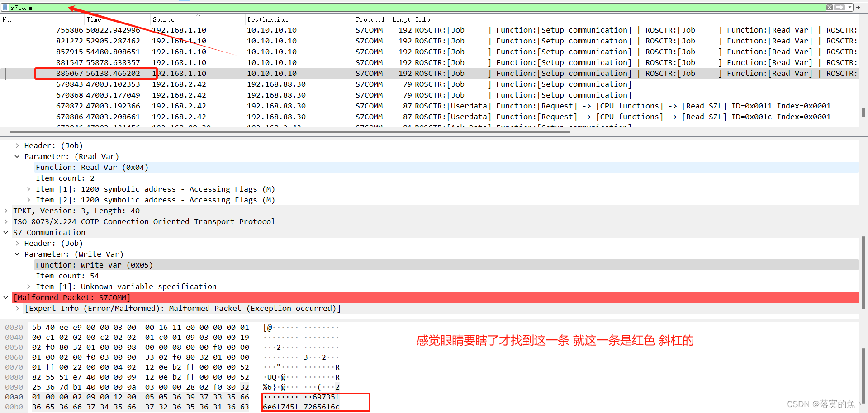Select packet number 857915
Viewport: 868px width, 413px height.
[430, 52]
